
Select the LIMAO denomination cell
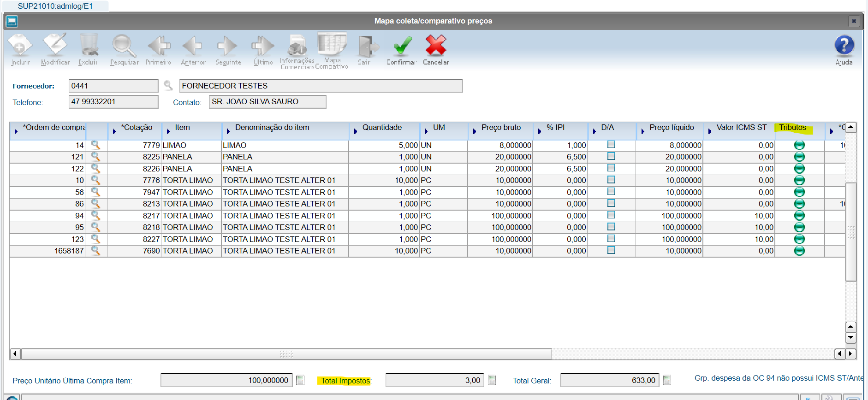[285, 145]
